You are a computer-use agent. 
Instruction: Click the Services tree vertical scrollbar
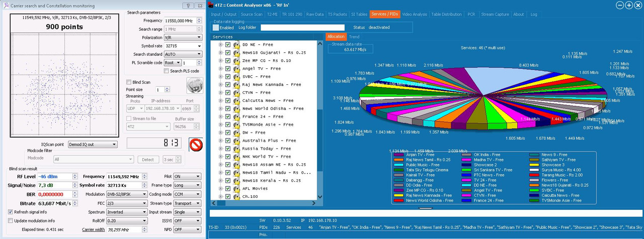click(319, 121)
